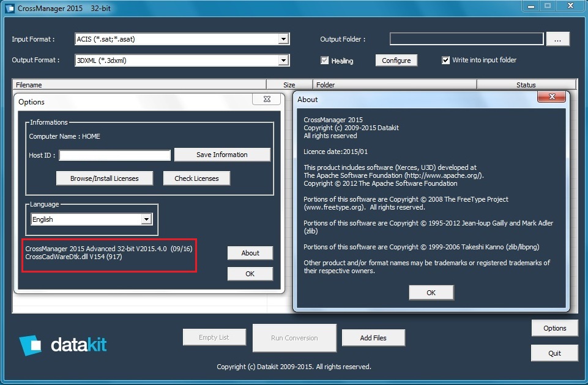588x385 pixels.
Task: Click the Host ID input field
Action: coord(115,155)
